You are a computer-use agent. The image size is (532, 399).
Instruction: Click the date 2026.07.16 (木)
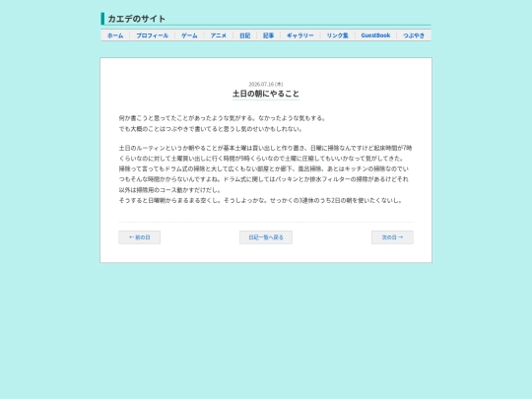click(x=266, y=84)
